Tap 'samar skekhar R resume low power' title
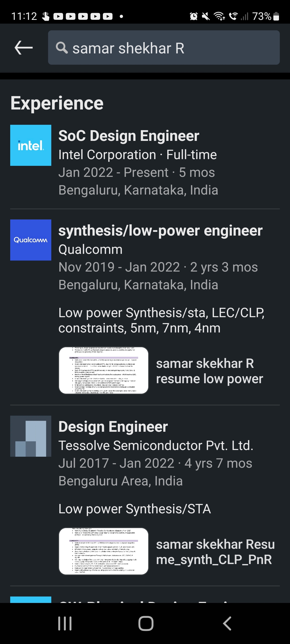Screen dimensions: 290x644 pos(209,371)
